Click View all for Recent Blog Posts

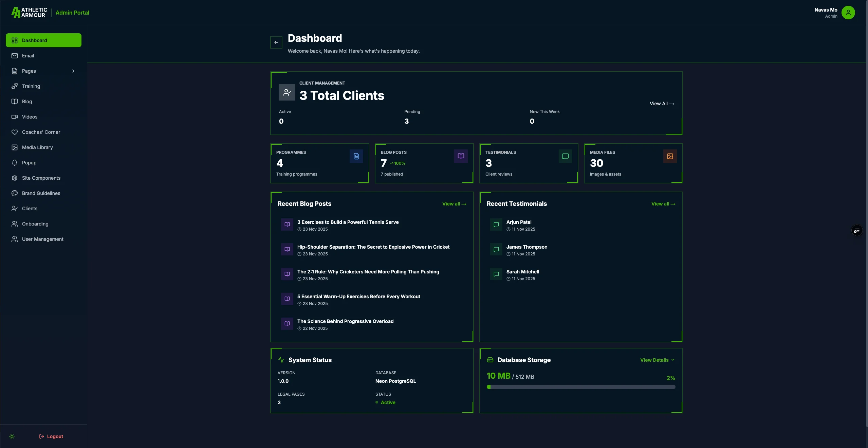[454, 204]
